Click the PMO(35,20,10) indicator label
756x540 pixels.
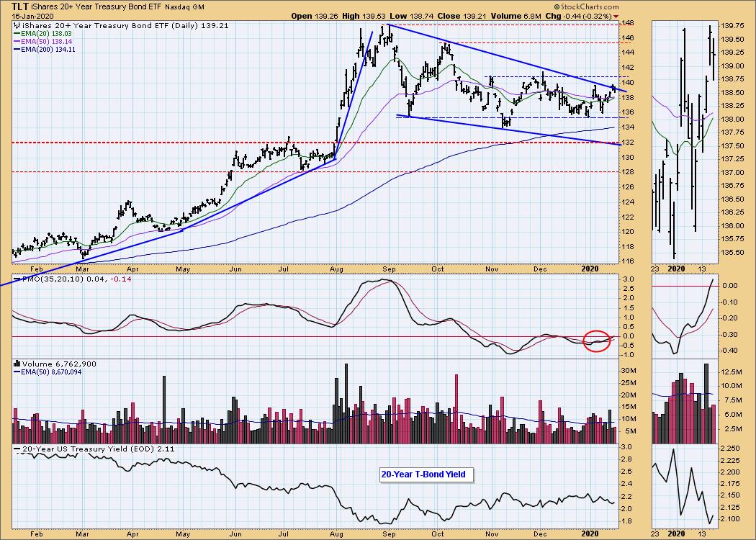tap(53, 279)
